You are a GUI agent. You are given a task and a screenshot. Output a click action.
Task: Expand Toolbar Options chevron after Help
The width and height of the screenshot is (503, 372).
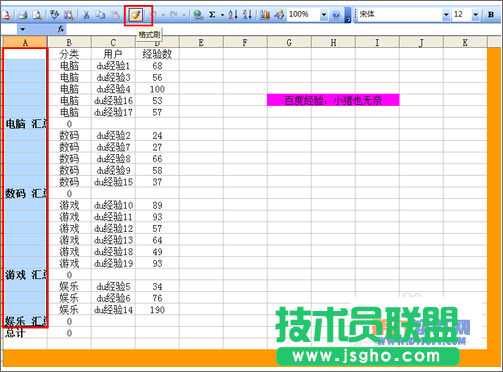tap(347, 15)
